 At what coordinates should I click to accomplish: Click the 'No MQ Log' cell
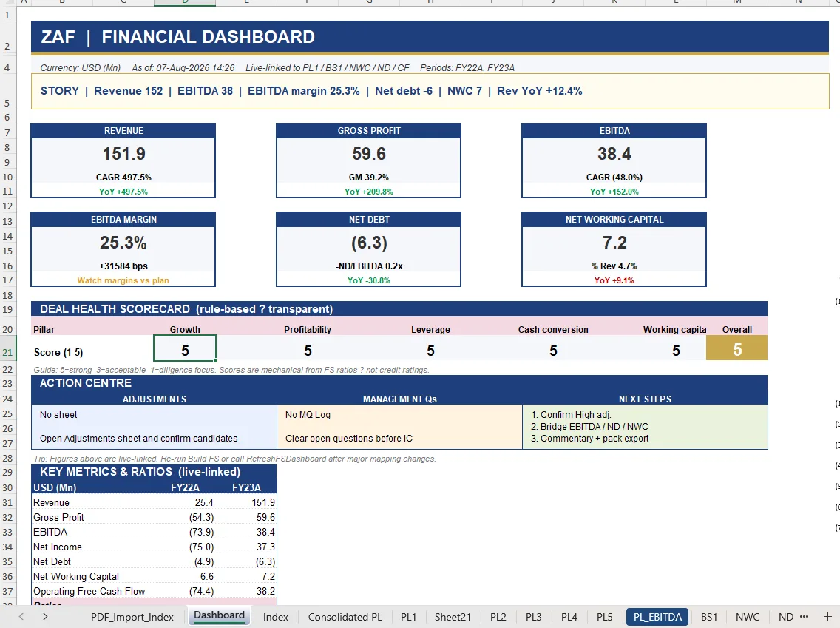pyautogui.click(x=308, y=415)
